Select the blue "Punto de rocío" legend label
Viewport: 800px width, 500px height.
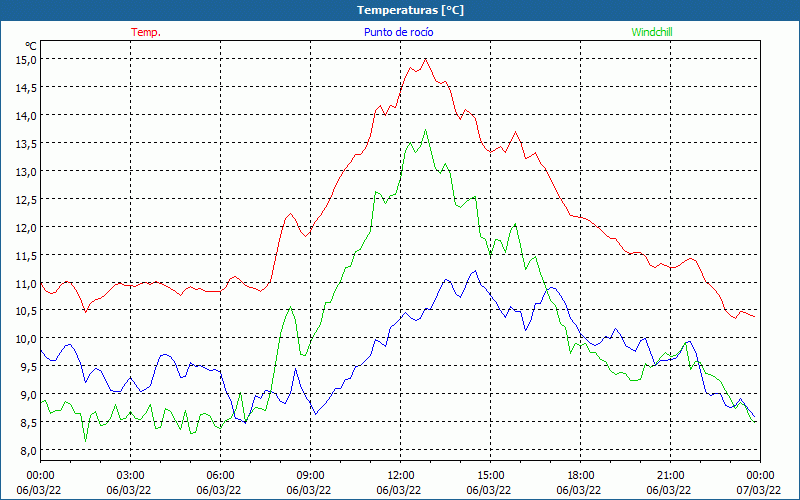pyautogui.click(x=398, y=32)
